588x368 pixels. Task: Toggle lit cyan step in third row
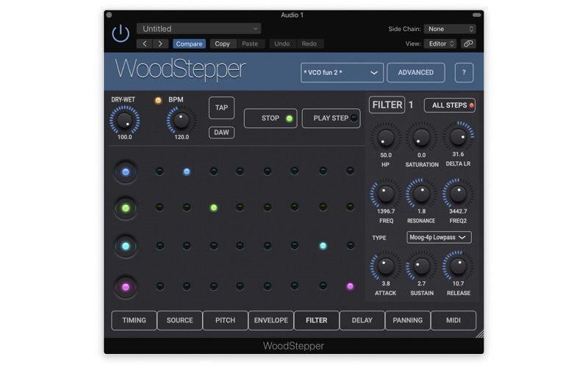coord(323,246)
